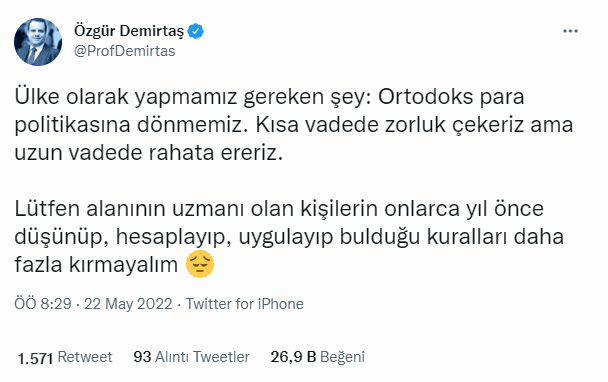Open the Alıntı Tweetler list

pyautogui.click(x=202, y=357)
